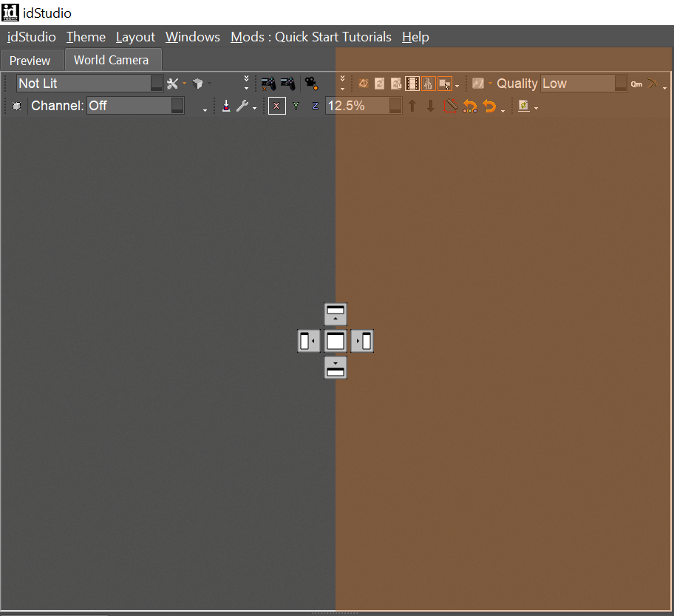
Task: Open the Channel dropdown set to Off
Action: pyautogui.click(x=136, y=106)
